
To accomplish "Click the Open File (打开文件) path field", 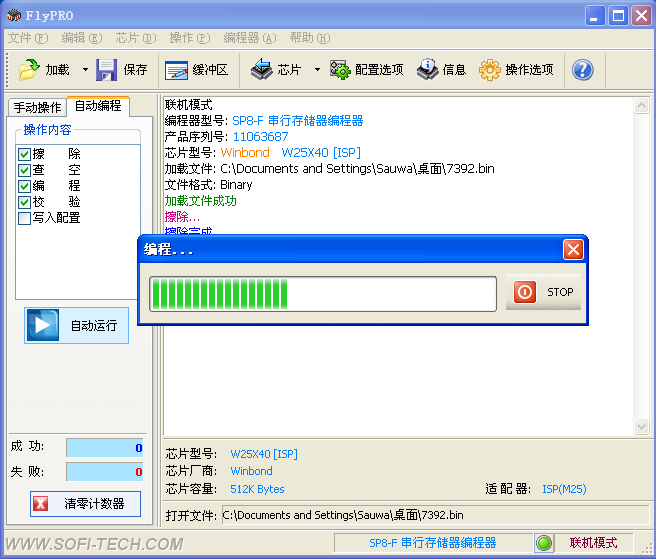I will tap(433, 515).
